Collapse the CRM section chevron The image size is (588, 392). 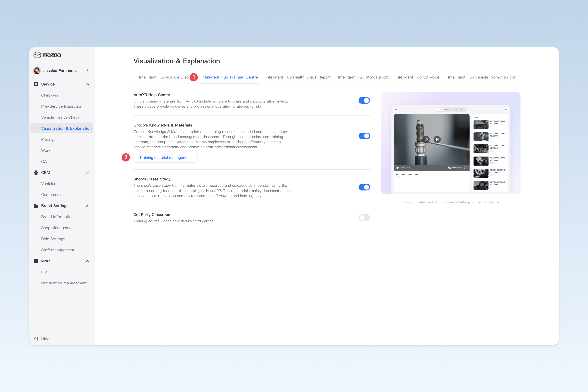tap(88, 173)
